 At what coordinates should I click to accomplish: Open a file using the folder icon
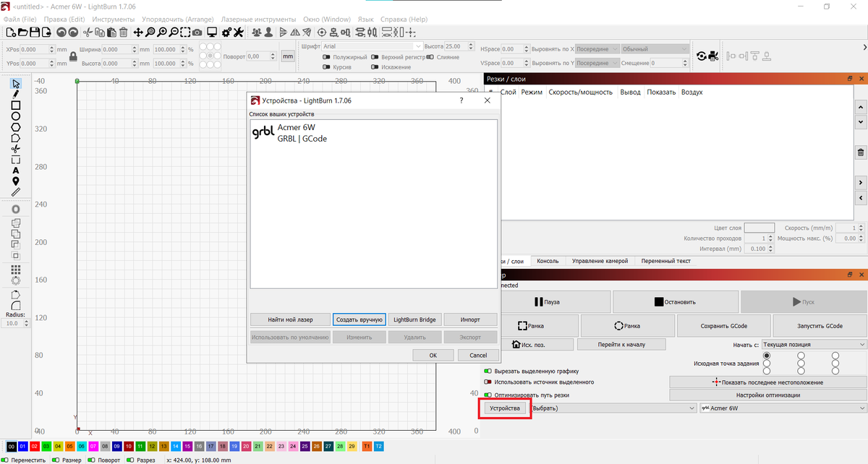tap(23, 32)
